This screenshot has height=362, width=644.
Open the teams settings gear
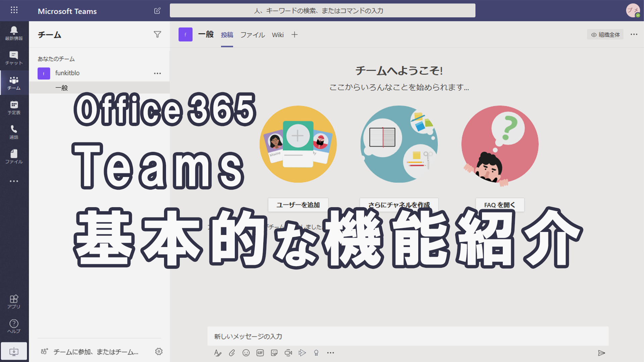click(x=159, y=351)
